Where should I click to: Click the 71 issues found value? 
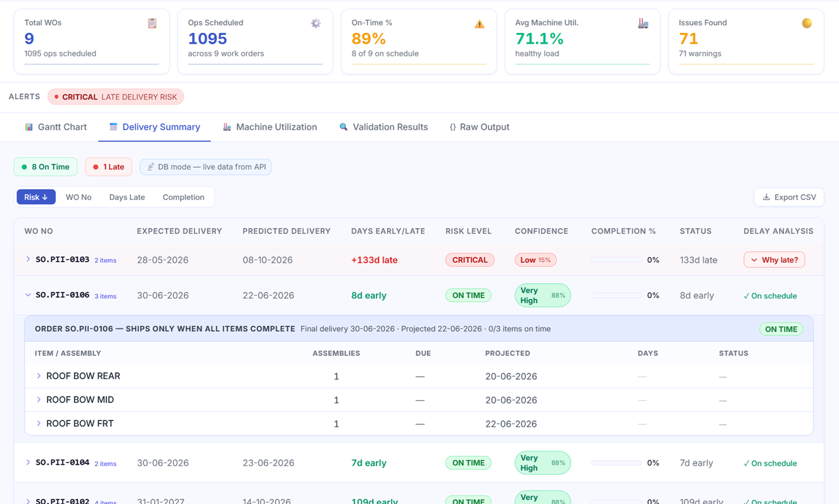688,39
